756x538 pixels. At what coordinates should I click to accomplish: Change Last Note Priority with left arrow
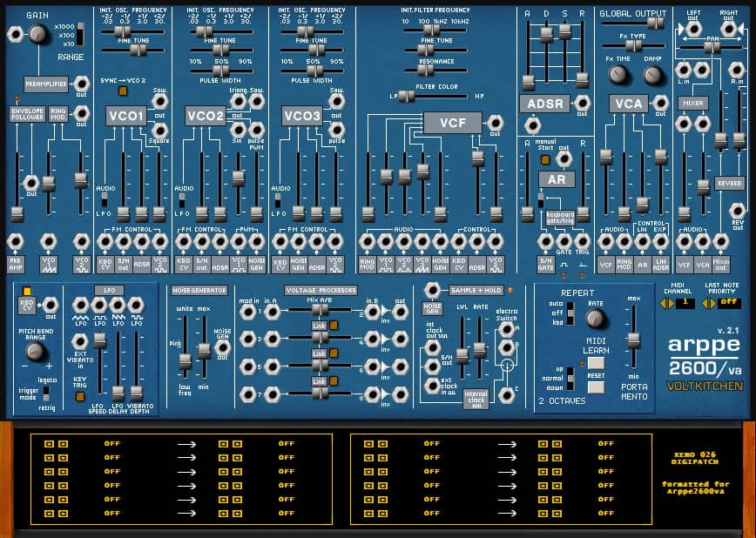point(705,303)
